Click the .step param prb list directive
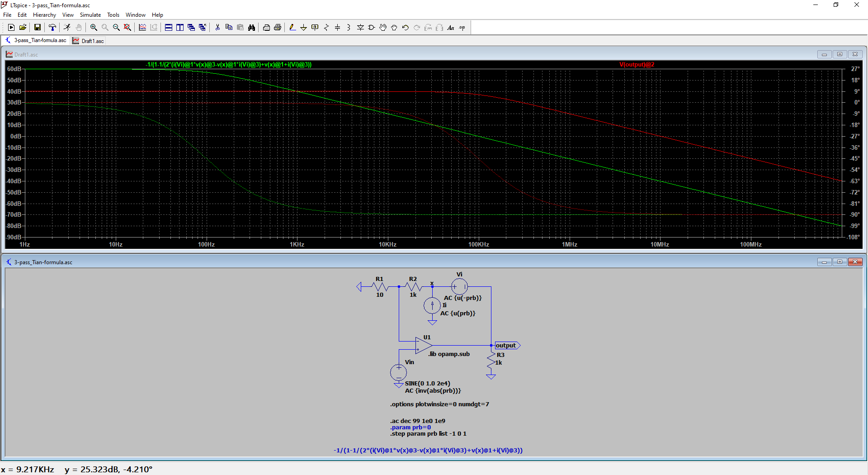 pyautogui.click(x=428, y=434)
